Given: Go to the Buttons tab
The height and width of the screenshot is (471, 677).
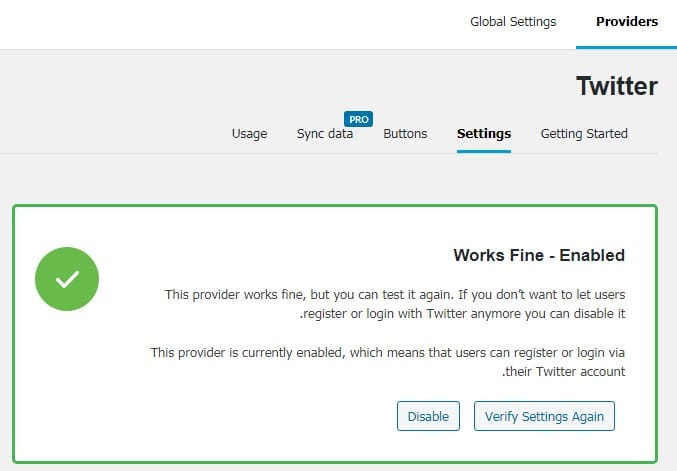Looking at the screenshot, I should point(405,134).
